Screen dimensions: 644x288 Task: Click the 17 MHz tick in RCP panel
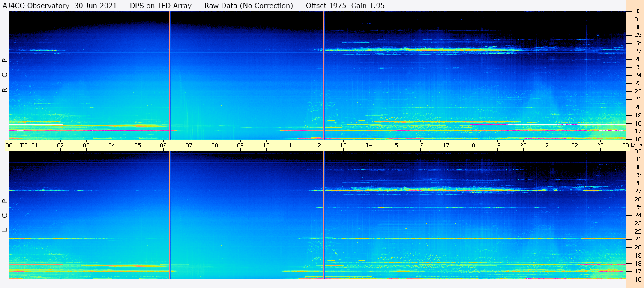tap(637, 131)
